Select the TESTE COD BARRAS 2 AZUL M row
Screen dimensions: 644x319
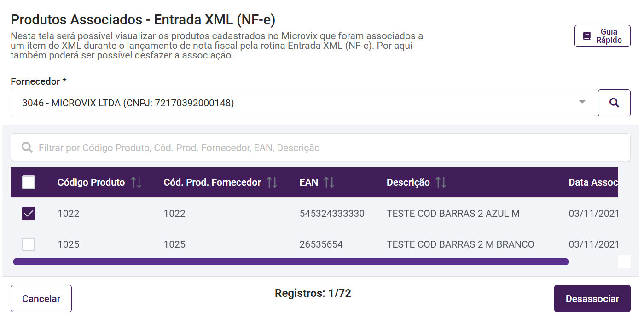(x=453, y=214)
